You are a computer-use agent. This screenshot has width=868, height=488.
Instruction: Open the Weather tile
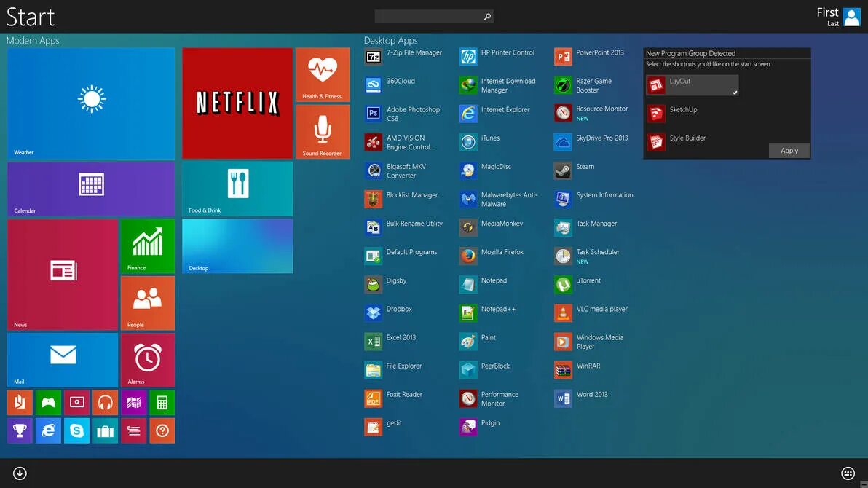91,103
